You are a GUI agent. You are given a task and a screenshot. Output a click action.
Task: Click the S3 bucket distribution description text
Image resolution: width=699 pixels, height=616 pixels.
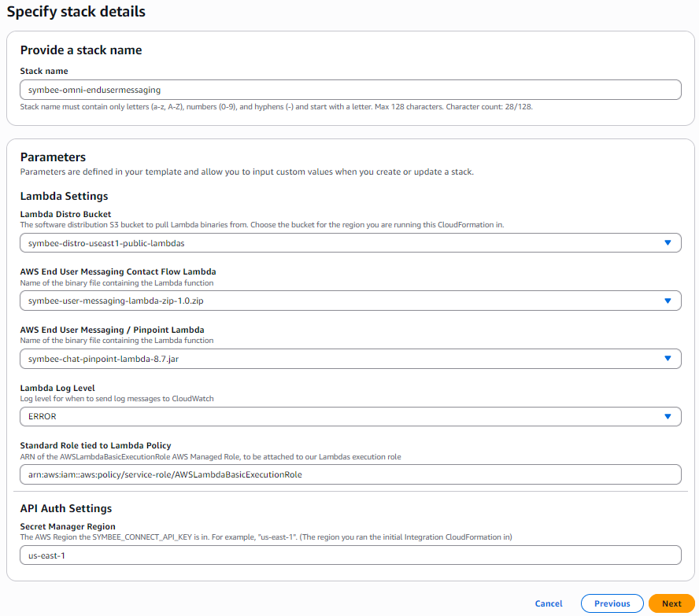262,225
